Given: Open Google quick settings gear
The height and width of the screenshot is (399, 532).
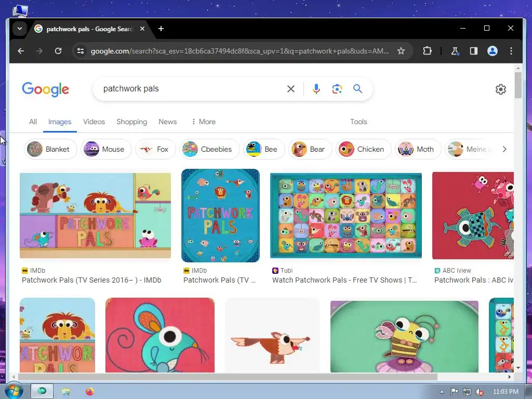Looking at the screenshot, I should [500, 89].
